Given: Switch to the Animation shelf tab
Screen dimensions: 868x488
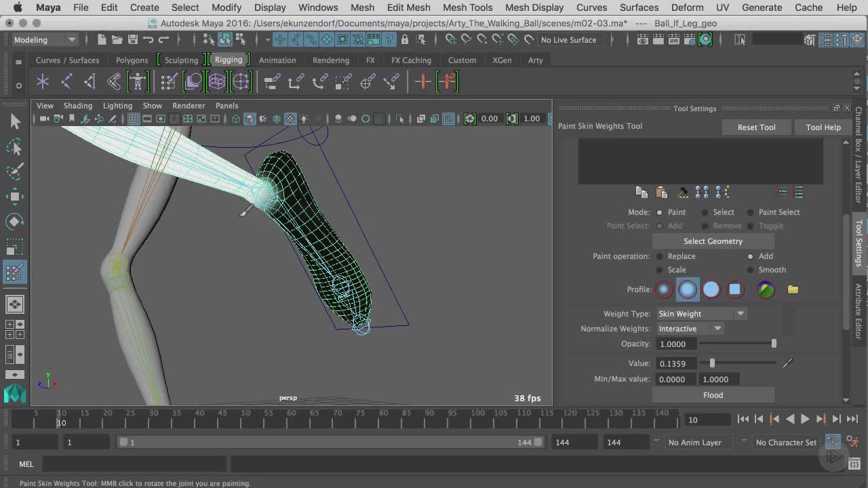Looking at the screenshot, I should click(x=277, y=60).
